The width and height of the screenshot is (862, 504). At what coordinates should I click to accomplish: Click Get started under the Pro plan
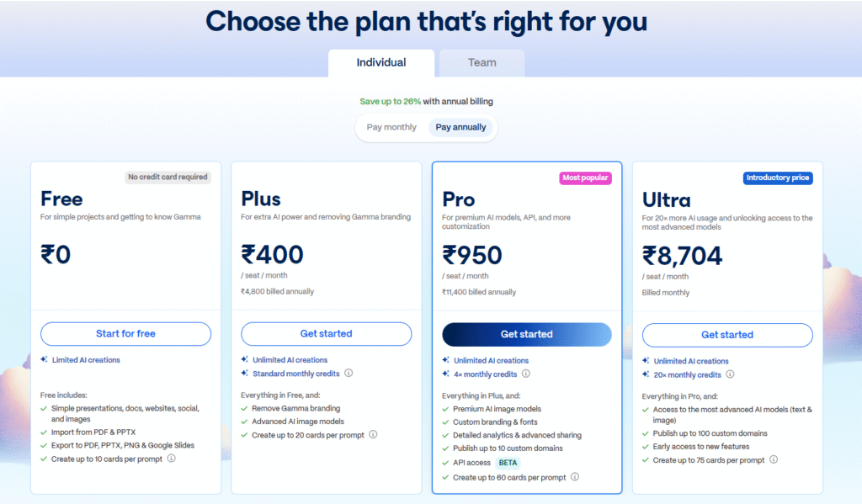(x=527, y=334)
